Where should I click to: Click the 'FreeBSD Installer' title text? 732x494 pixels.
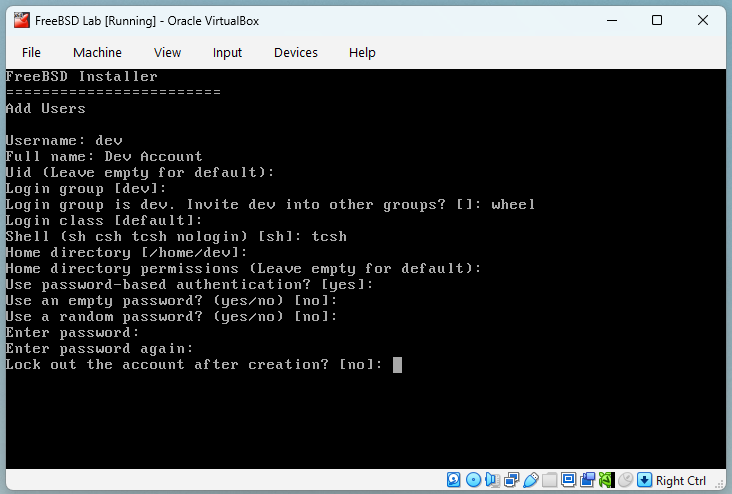[81, 76]
